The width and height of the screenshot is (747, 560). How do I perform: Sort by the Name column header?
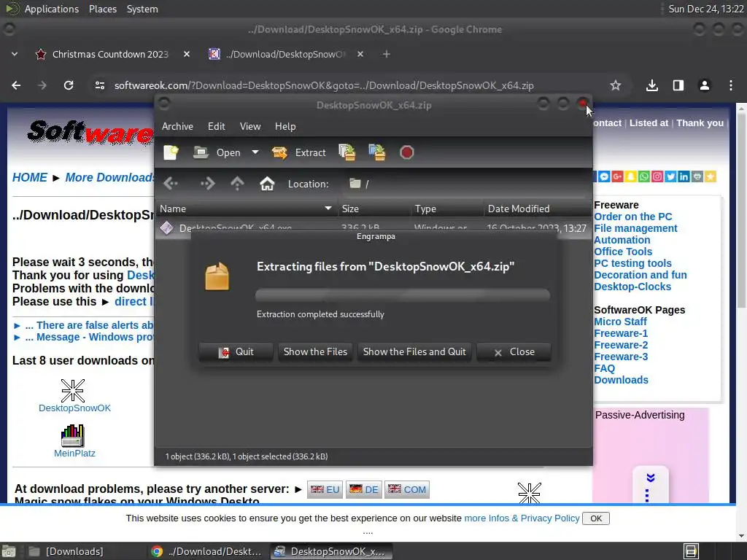(x=246, y=209)
